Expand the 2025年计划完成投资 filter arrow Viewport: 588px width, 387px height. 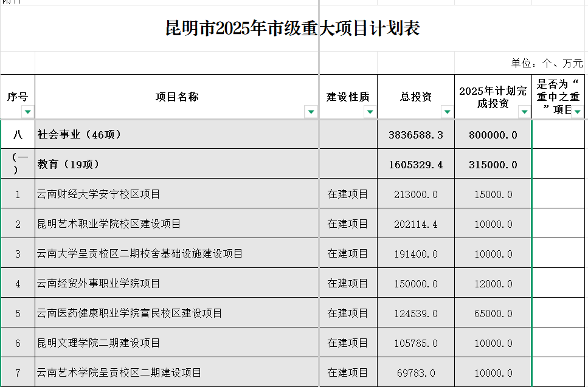pyautogui.click(x=524, y=112)
